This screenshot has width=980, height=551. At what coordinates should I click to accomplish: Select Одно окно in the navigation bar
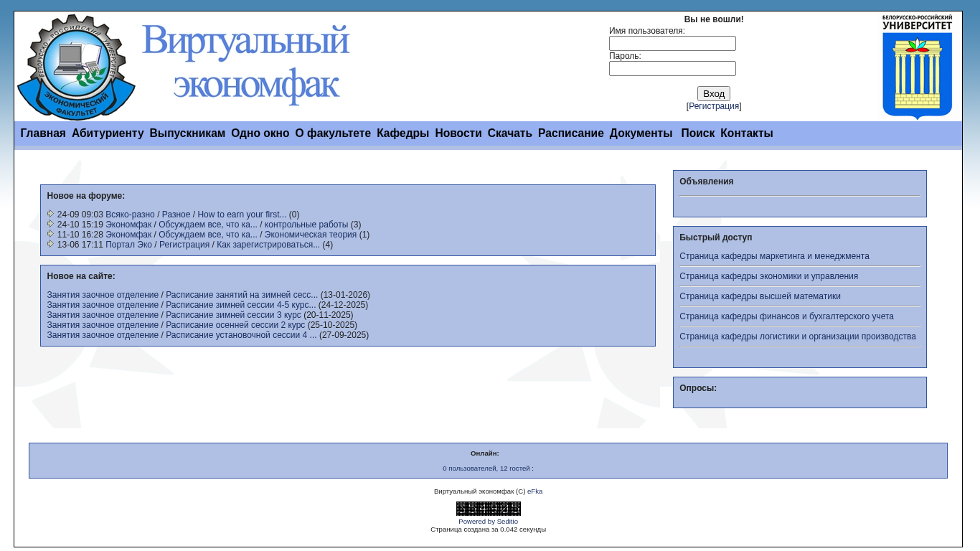[x=260, y=133]
